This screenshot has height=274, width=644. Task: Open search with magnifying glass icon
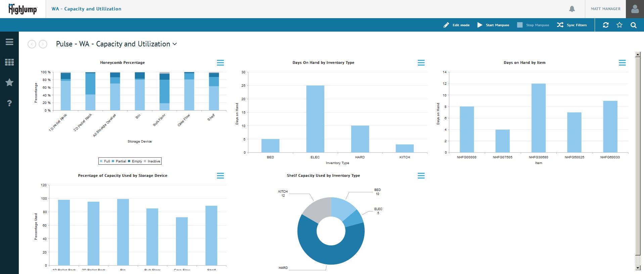[633, 25]
